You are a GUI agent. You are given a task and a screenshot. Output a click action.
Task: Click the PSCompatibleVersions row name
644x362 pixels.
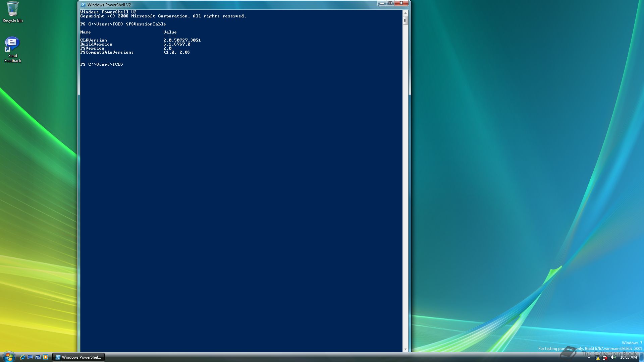(x=107, y=52)
